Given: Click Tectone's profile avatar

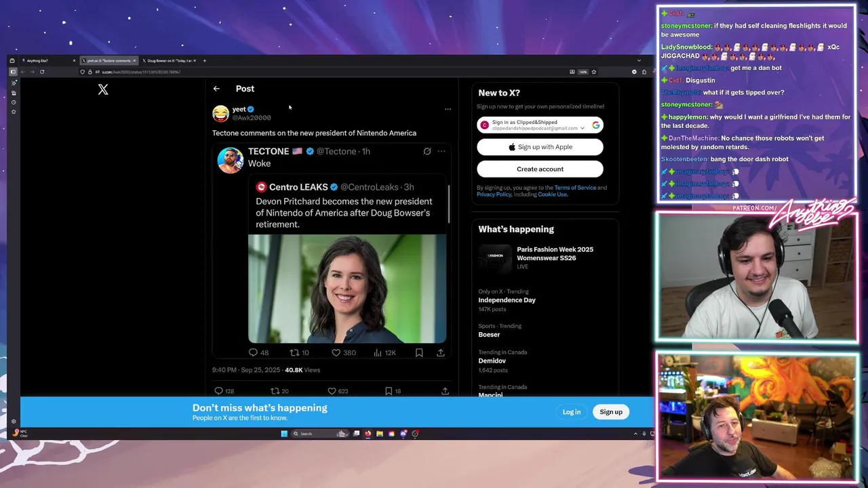Looking at the screenshot, I should coord(231,160).
